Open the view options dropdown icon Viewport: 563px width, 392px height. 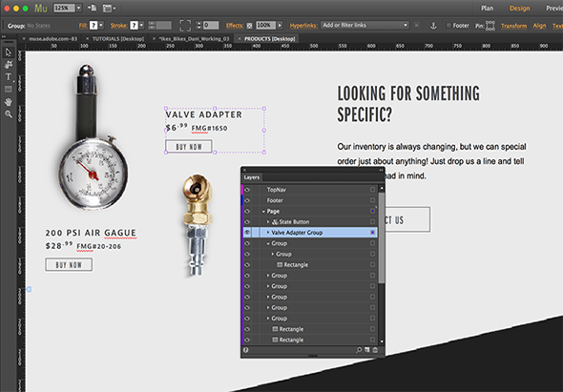click(x=109, y=8)
